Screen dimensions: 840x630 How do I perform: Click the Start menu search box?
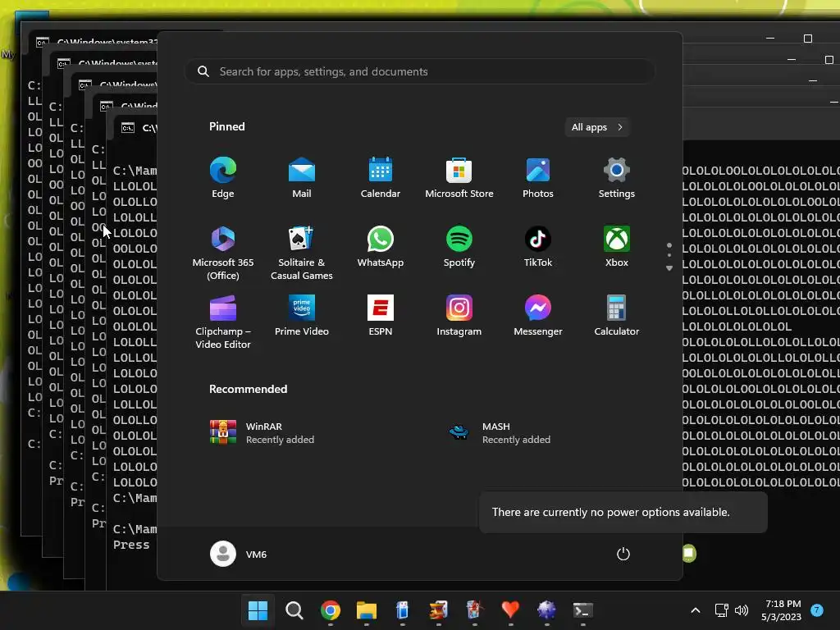click(420, 72)
